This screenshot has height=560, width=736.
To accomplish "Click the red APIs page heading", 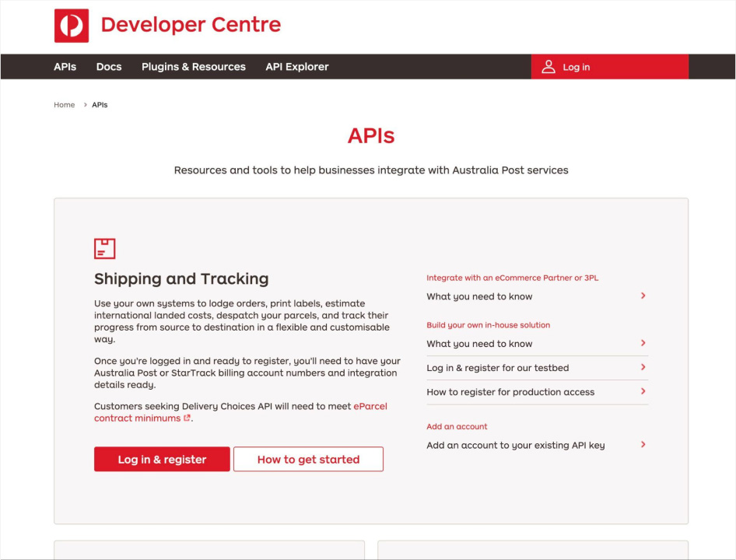I will click(x=371, y=135).
